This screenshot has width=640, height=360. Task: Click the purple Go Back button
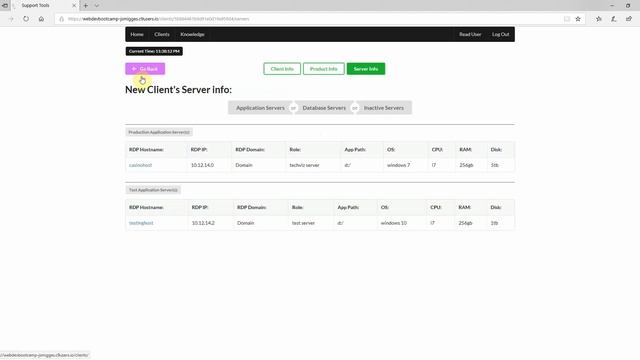145,69
